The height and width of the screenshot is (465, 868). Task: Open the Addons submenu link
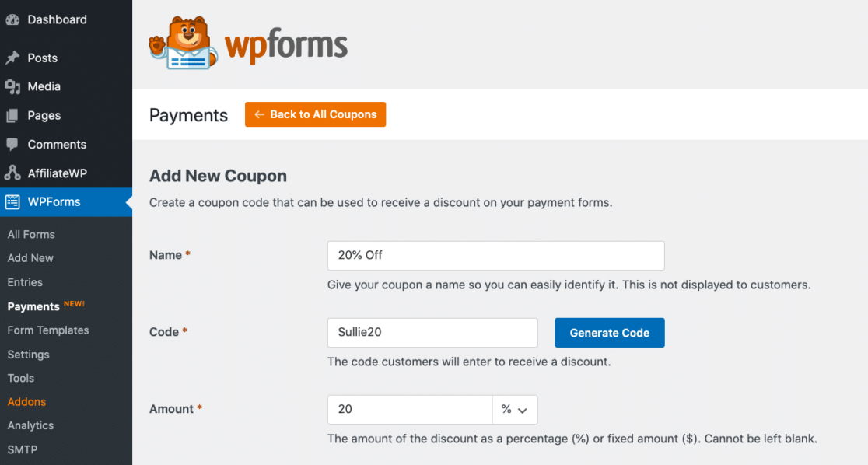pyautogui.click(x=26, y=401)
